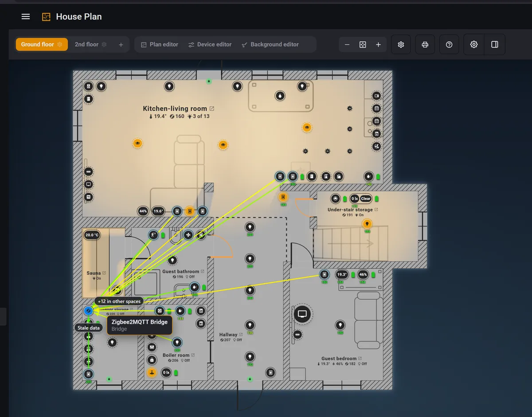
Task: Select the camera device in Boiler room
Action: click(x=160, y=311)
